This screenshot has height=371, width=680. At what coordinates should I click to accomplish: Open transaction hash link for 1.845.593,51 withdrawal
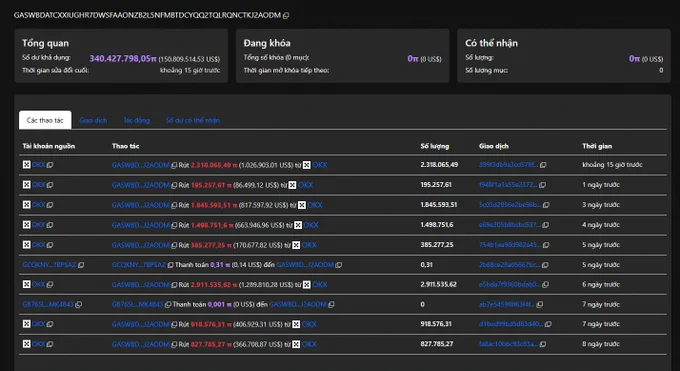510,205
